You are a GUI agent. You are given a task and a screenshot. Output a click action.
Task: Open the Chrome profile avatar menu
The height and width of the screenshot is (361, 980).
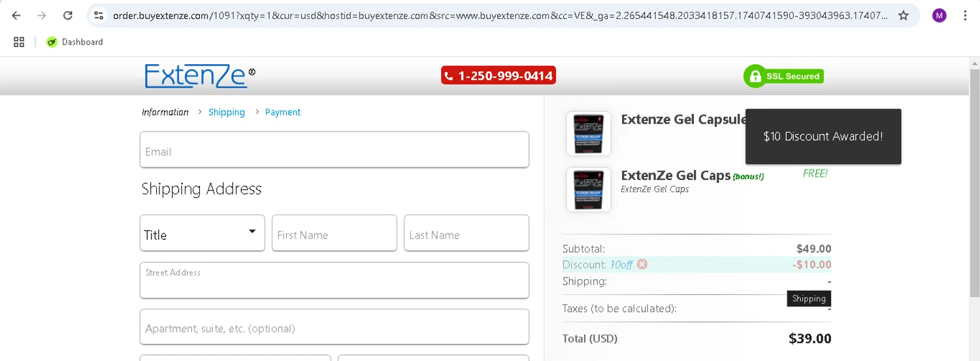pos(939,16)
